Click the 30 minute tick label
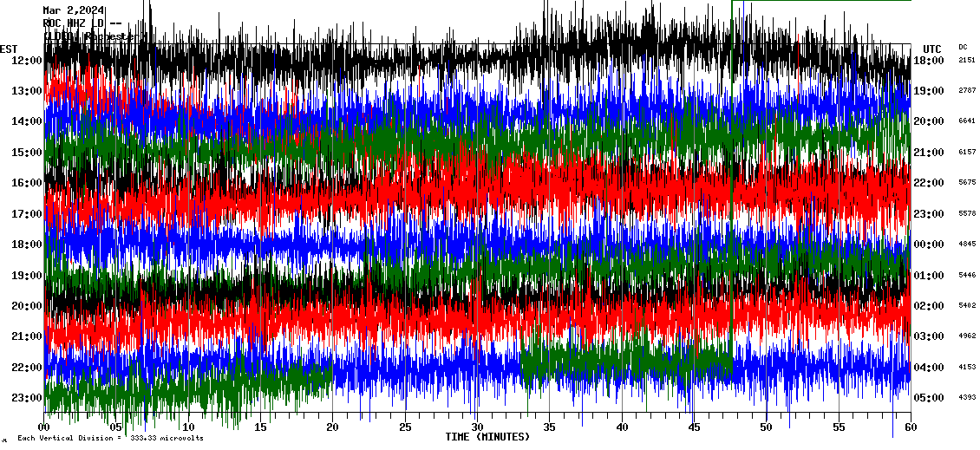 click(476, 427)
